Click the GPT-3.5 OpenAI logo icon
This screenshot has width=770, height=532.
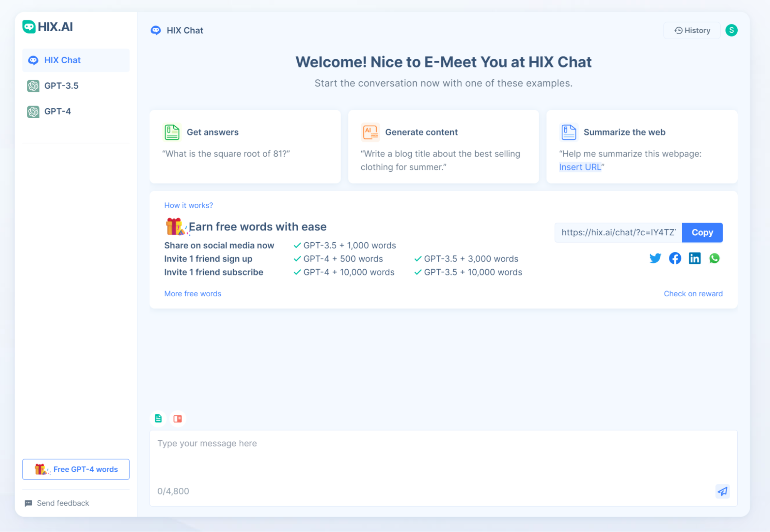[33, 86]
